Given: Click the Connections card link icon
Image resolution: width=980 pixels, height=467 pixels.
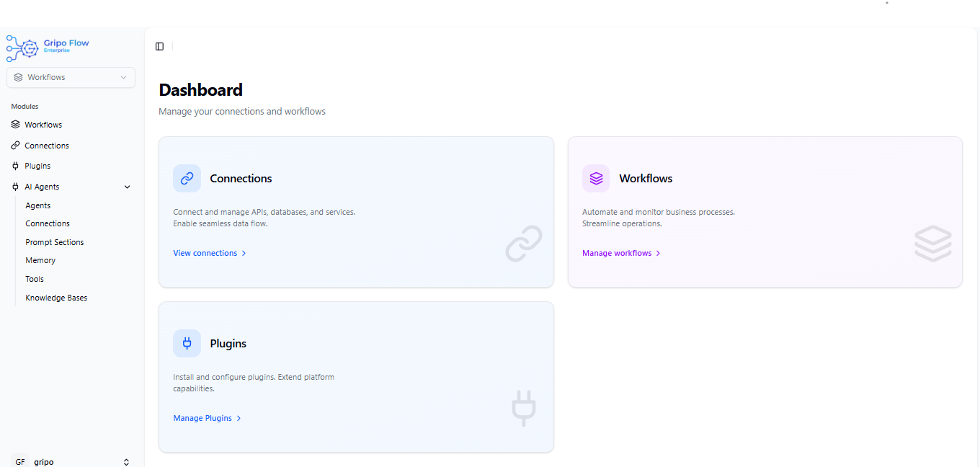Looking at the screenshot, I should [x=187, y=179].
